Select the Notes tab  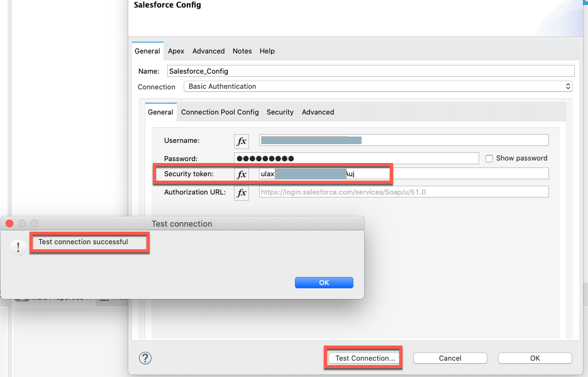pyautogui.click(x=242, y=51)
